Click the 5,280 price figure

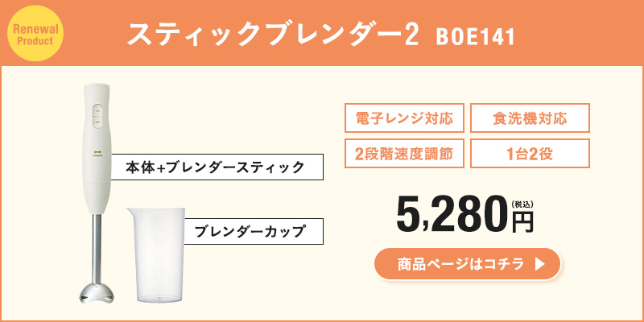point(451,214)
